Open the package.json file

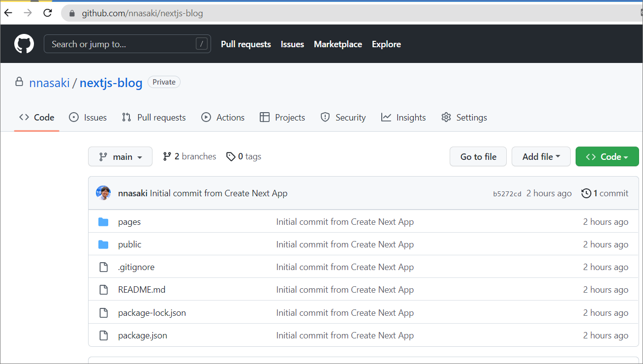[143, 335]
